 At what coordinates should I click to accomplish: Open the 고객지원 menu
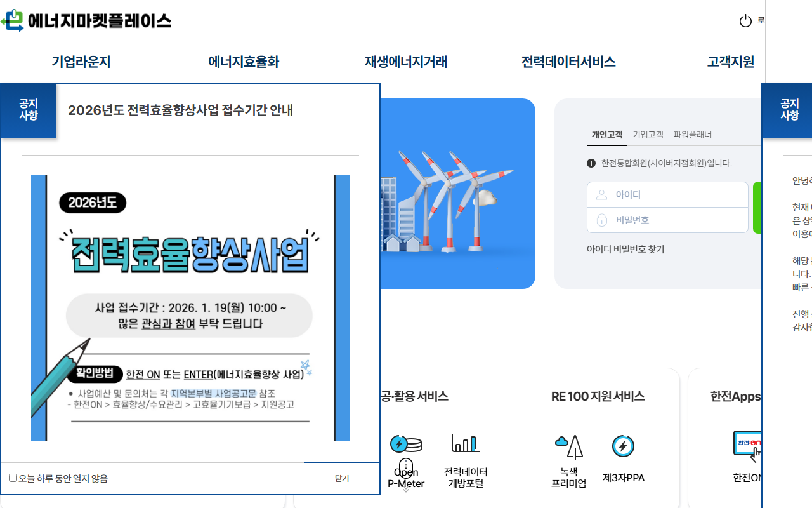click(729, 62)
